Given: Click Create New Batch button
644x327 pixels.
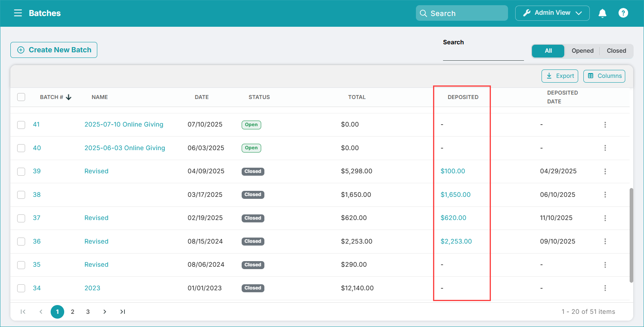Looking at the screenshot, I should tap(54, 50).
